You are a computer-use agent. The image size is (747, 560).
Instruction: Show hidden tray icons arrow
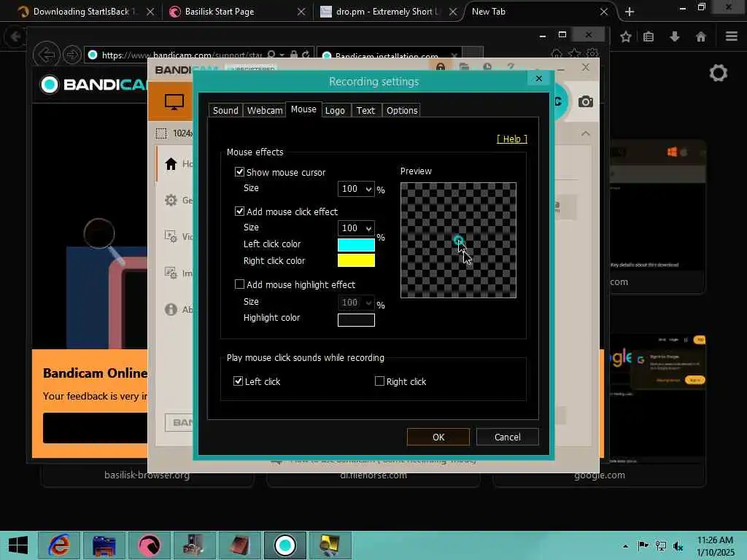click(x=625, y=546)
